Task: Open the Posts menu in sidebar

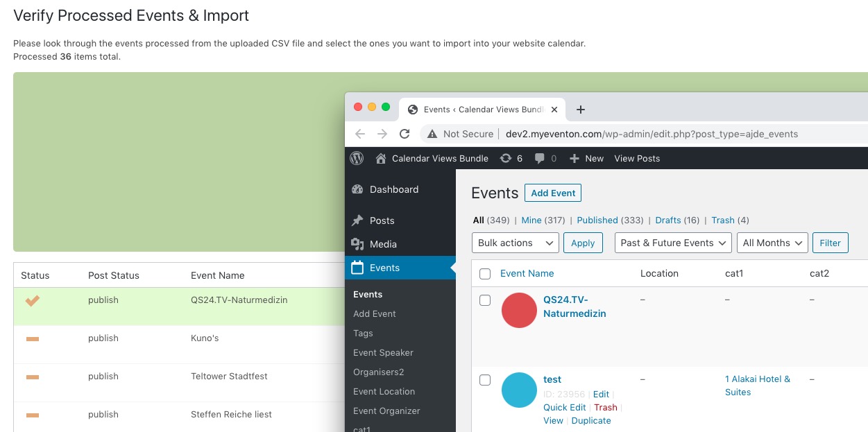Action: (x=382, y=221)
